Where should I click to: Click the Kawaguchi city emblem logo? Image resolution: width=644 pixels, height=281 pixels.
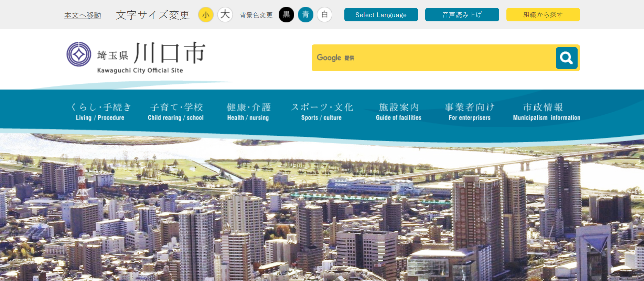79,54
